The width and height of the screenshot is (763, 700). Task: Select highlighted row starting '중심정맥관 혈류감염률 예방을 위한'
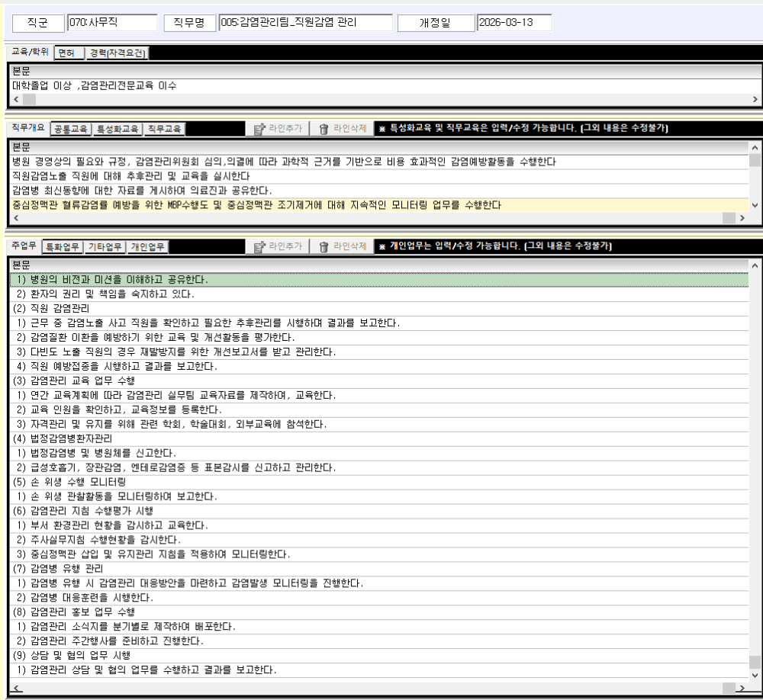pos(379,205)
